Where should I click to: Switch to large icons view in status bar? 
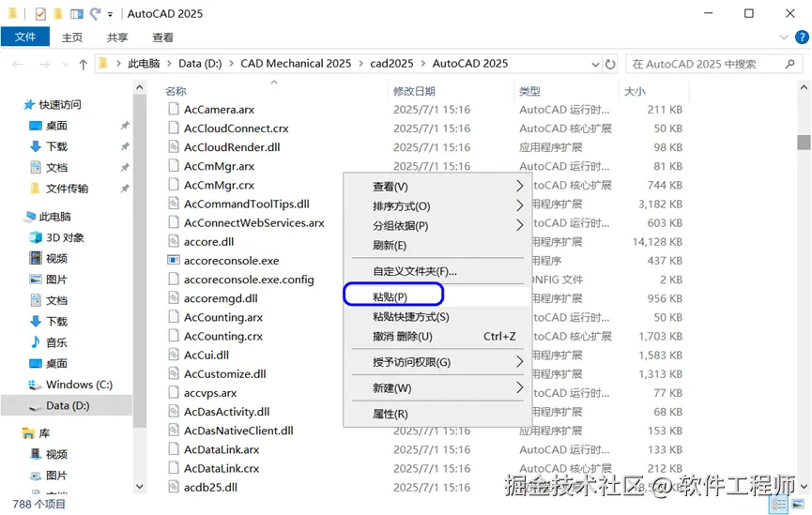(x=798, y=504)
